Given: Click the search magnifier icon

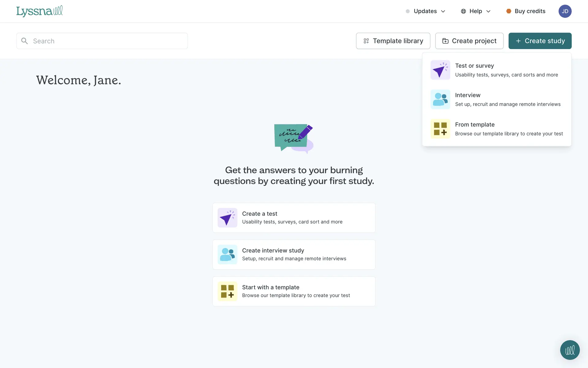Looking at the screenshot, I should [24, 41].
